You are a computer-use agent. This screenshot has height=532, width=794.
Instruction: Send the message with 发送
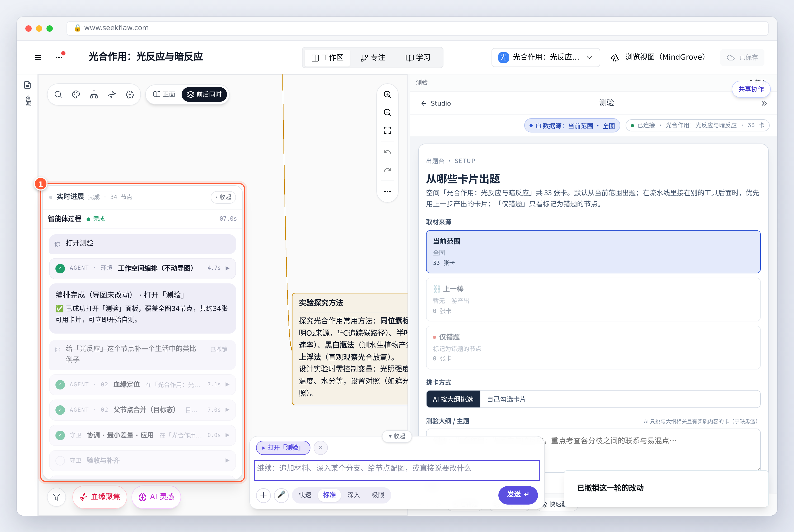518,495
